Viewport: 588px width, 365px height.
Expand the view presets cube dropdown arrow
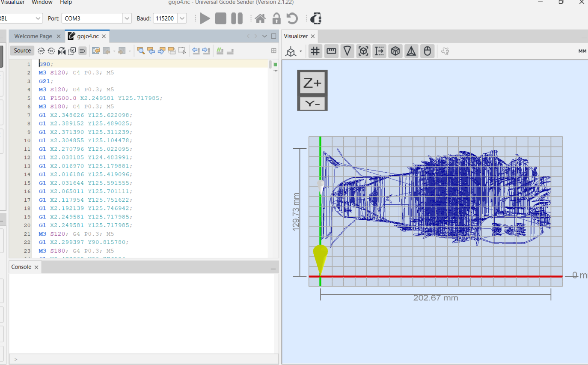[300, 51]
